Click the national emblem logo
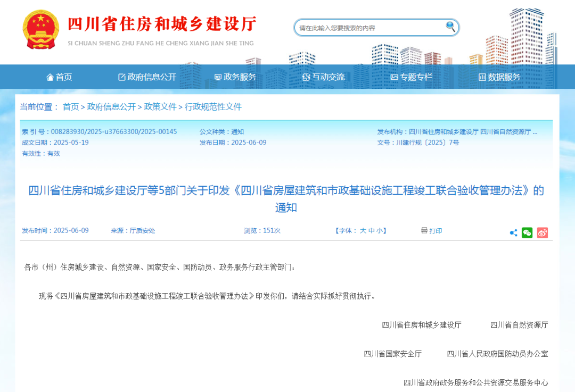This screenshot has height=392, width=575. (41, 29)
